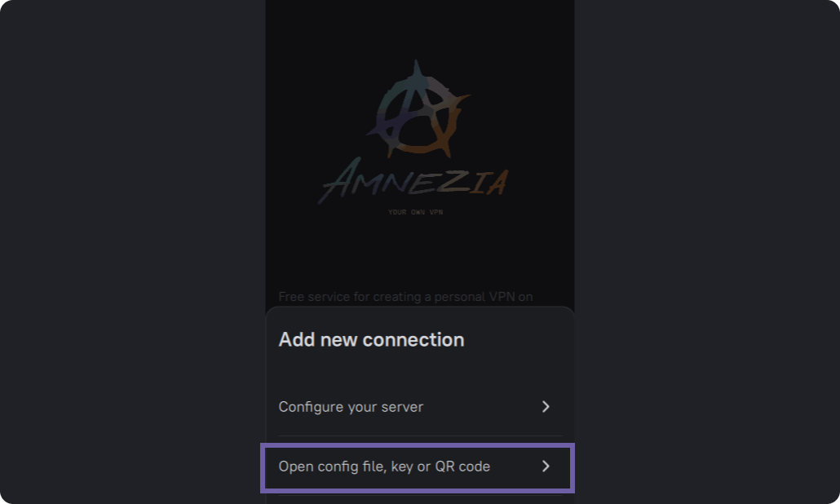This screenshot has width=840, height=504.
Task: Click the gray margin left of the app panel
Action: 130,245
